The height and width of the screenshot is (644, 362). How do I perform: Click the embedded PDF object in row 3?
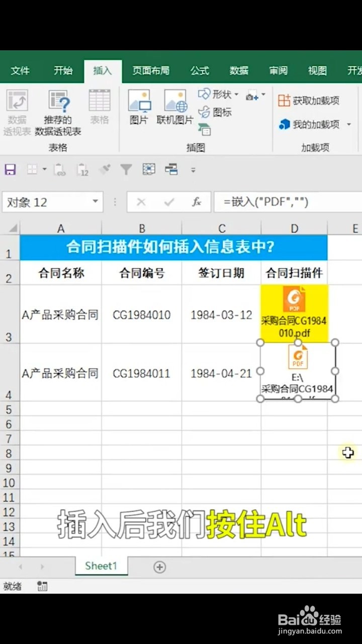tap(294, 314)
